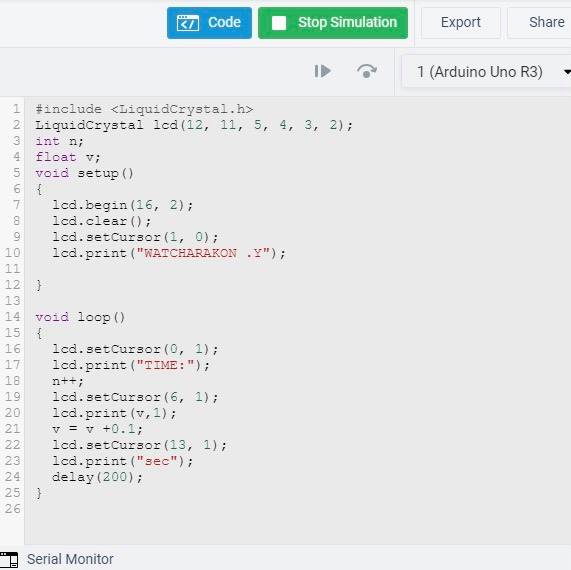Click on the #include LiquidCrystal.h line
The image size is (571, 570).
click(144, 109)
